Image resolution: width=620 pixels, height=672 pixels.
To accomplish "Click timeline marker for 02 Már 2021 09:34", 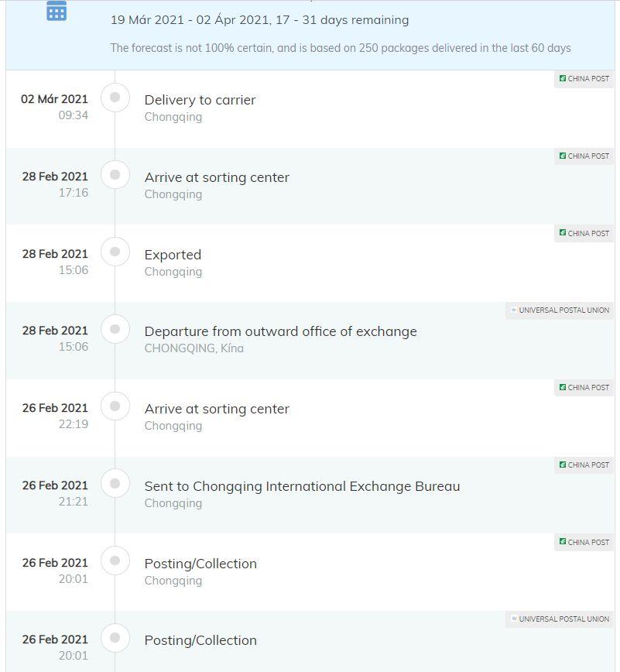I will (x=115, y=98).
